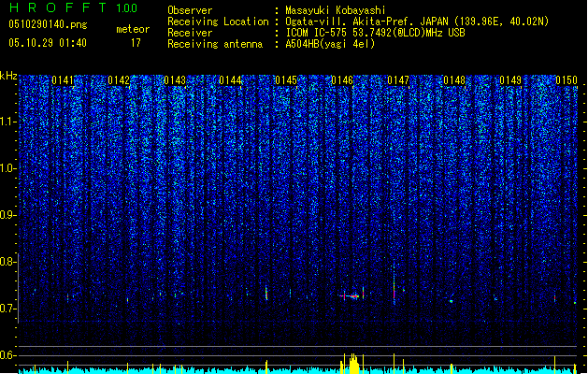Click observer name Masayuki Kobayashi
The height and width of the screenshot is (374, 588).
point(336,10)
